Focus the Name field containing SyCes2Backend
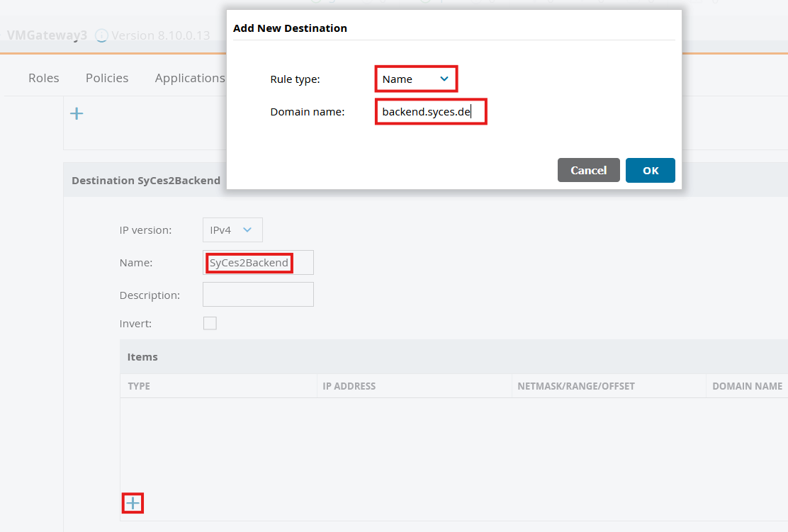This screenshot has width=788, height=532. click(x=258, y=263)
